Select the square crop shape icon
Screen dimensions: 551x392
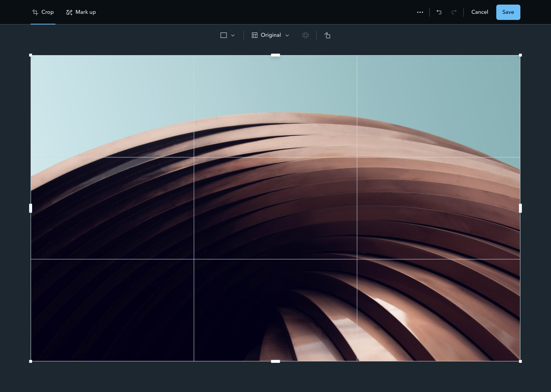click(224, 35)
